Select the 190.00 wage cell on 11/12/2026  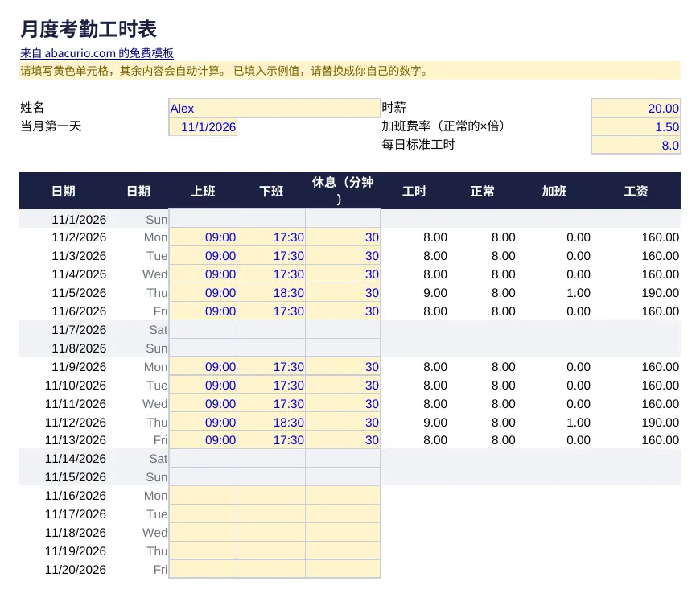click(x=636, y=422)
